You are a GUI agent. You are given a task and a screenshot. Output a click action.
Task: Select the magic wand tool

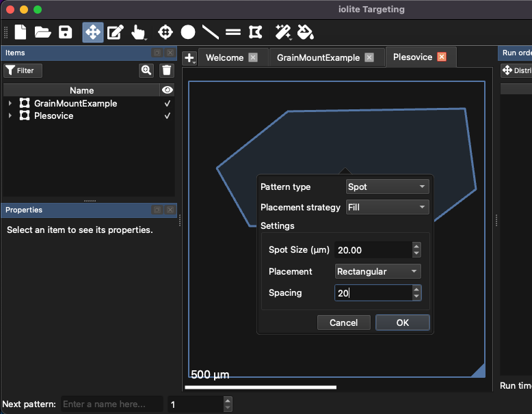coord(283,33)
